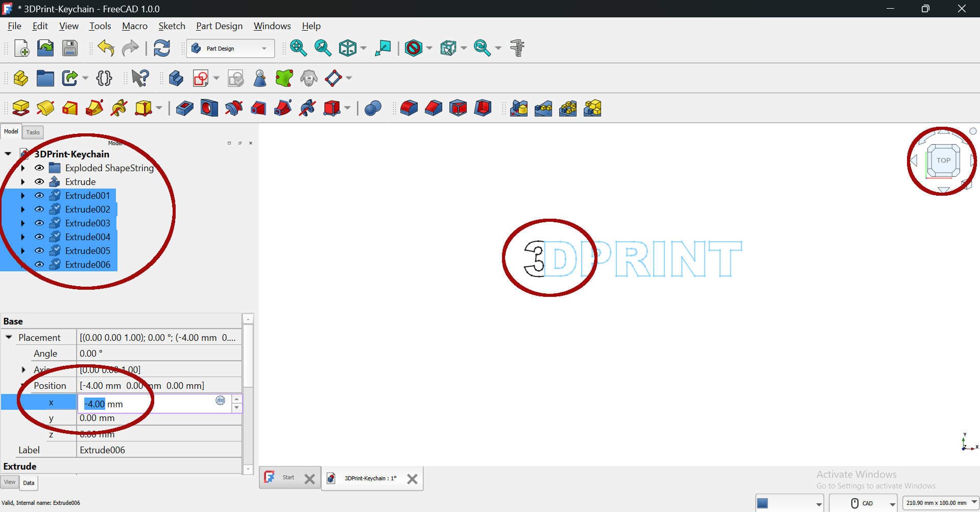Expand the Extrude001 tree item
980x512 pixels.
[23, 195]
